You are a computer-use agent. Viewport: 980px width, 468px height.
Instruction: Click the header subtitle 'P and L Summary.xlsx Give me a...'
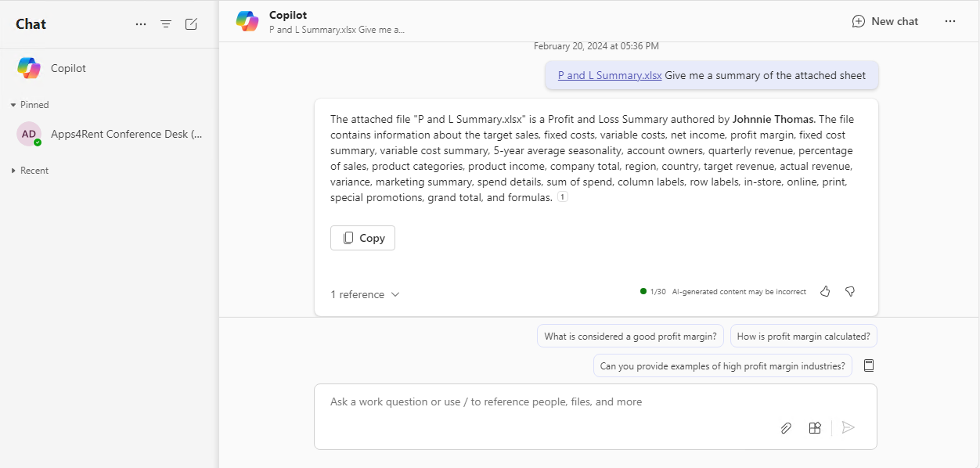[337, 30]
